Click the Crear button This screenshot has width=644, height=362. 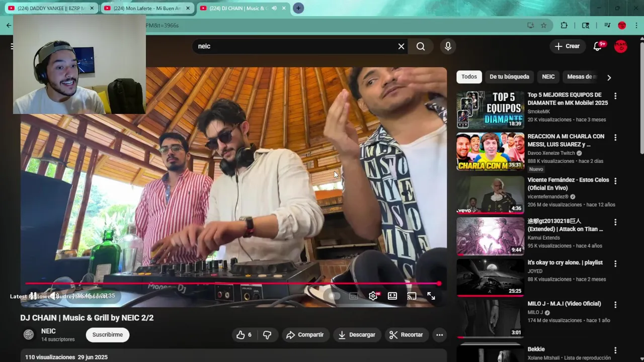(x=568, y=46)
